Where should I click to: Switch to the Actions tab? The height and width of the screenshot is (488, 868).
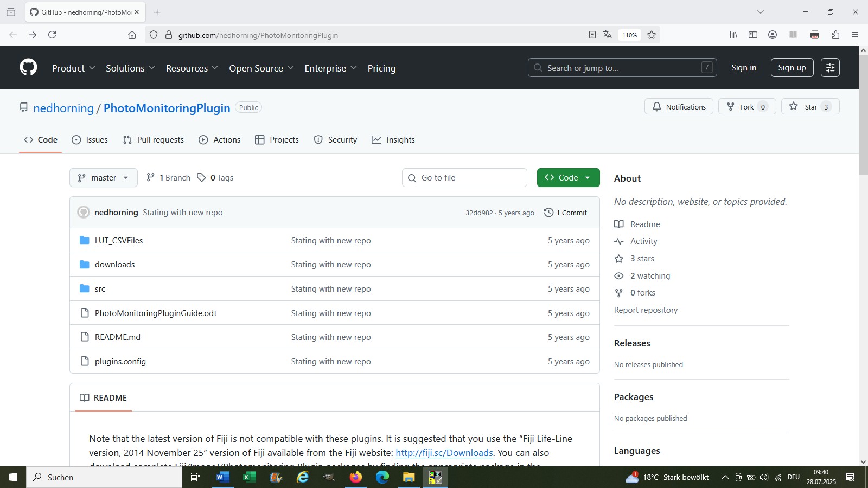220,140
